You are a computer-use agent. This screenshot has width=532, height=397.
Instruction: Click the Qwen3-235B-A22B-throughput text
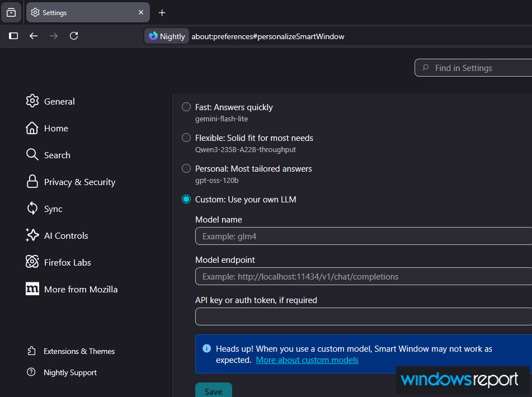(246, 149)
